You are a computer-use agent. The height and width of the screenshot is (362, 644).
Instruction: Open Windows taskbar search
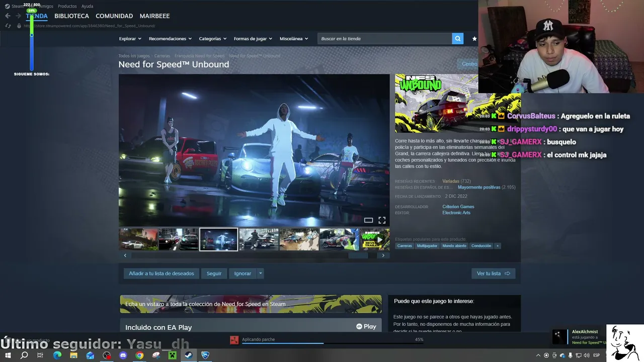click(24, 355)
